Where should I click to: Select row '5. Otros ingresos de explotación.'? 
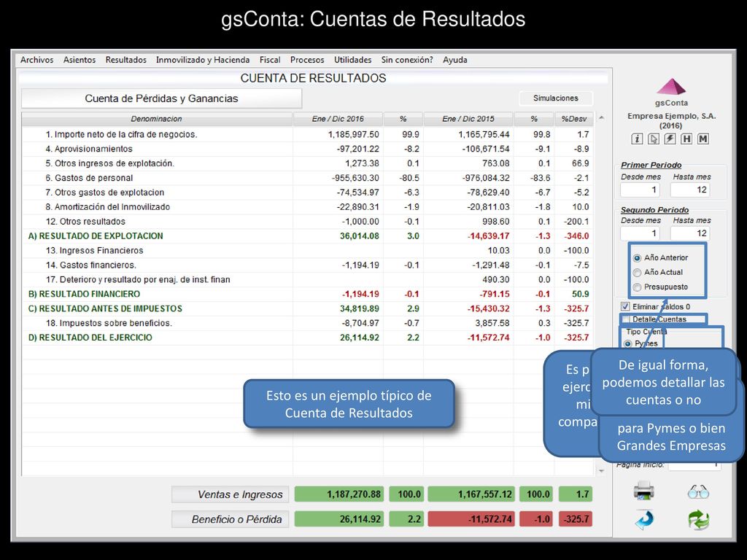(307, 164)
